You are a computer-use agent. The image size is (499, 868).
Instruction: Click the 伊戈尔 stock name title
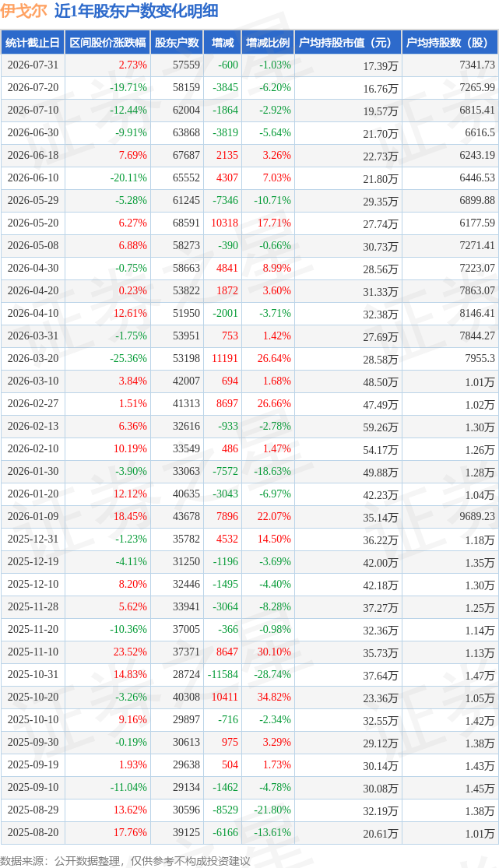tap(23, 11)
